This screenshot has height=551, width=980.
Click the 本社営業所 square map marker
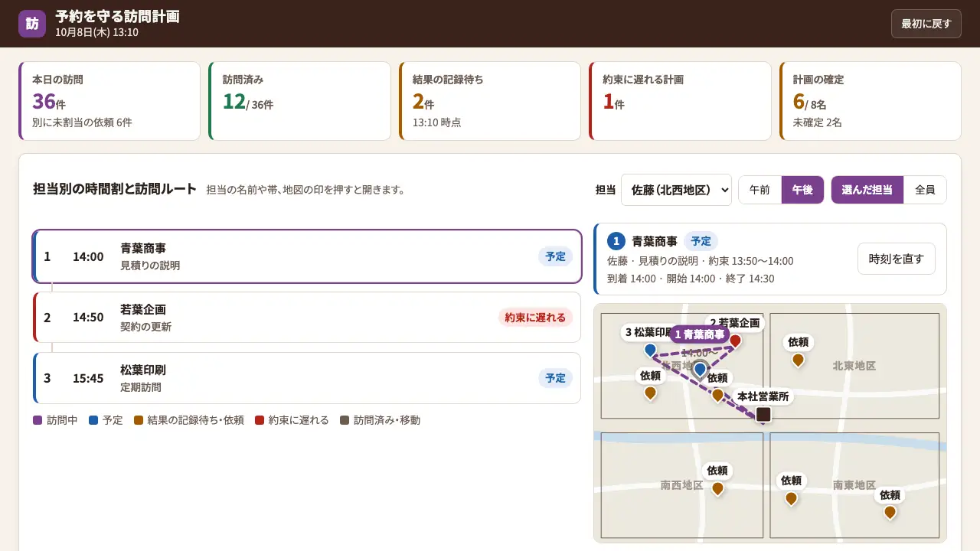[763, 414]
